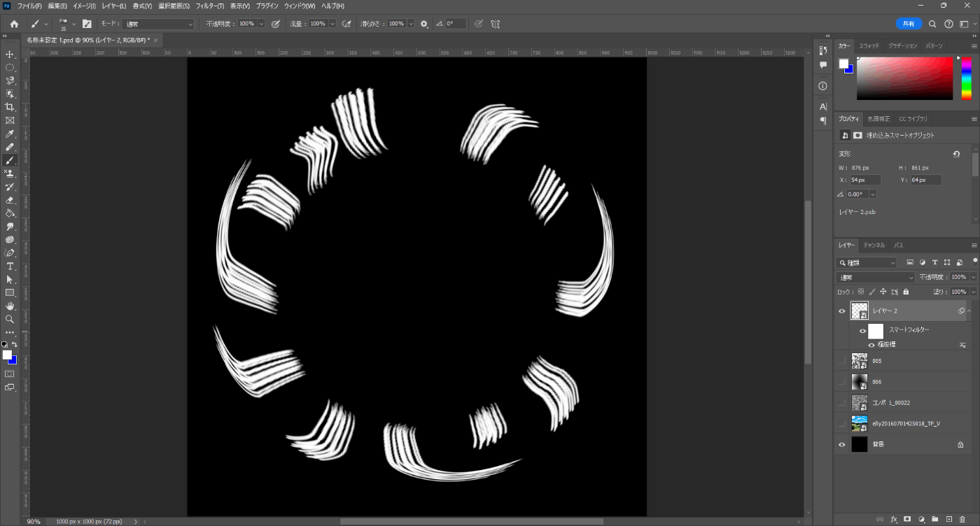Show the 006 layer
Image resolution: width=980 pixels, height=526 pixels.
842,382
